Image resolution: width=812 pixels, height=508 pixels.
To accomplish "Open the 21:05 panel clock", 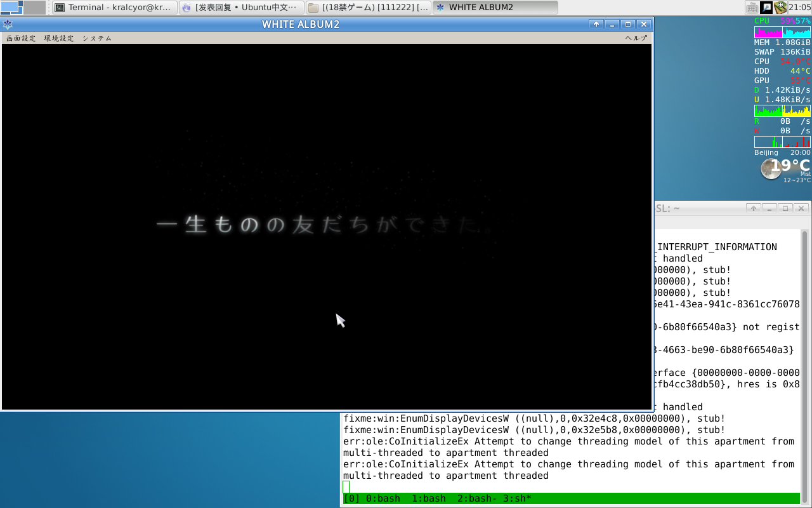I will pyautogui.click(x=800, y=8).
